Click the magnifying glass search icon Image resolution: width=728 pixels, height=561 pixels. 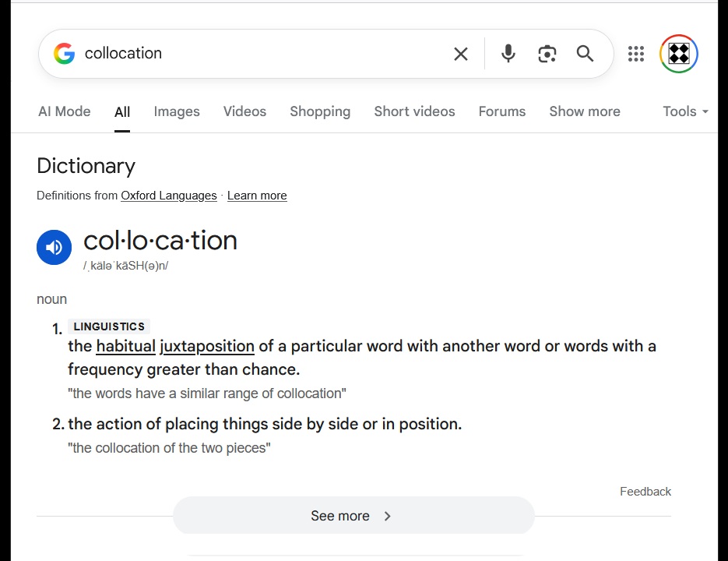pyautogui.click(x=585, y=54)
